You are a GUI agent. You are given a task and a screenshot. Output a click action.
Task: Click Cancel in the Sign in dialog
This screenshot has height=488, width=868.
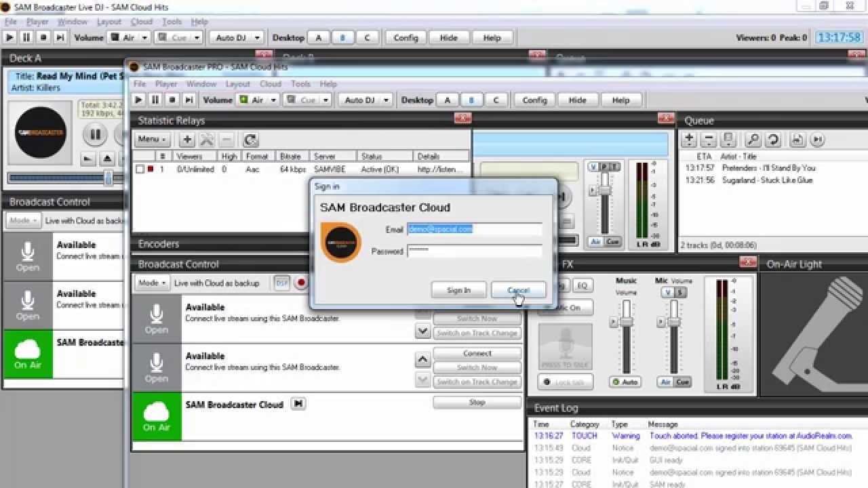pos(518,290)
